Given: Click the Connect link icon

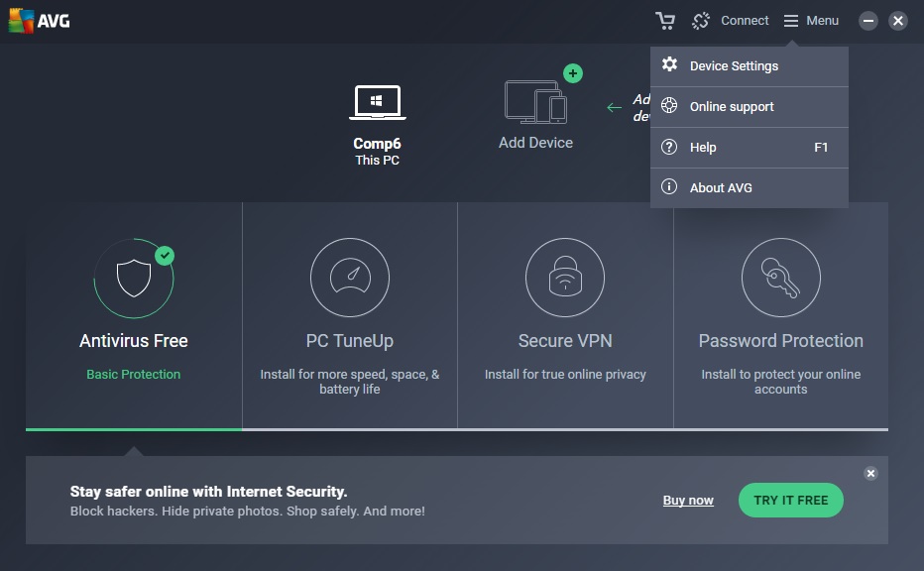Looking at the screenshot, I should coord(701,21).
